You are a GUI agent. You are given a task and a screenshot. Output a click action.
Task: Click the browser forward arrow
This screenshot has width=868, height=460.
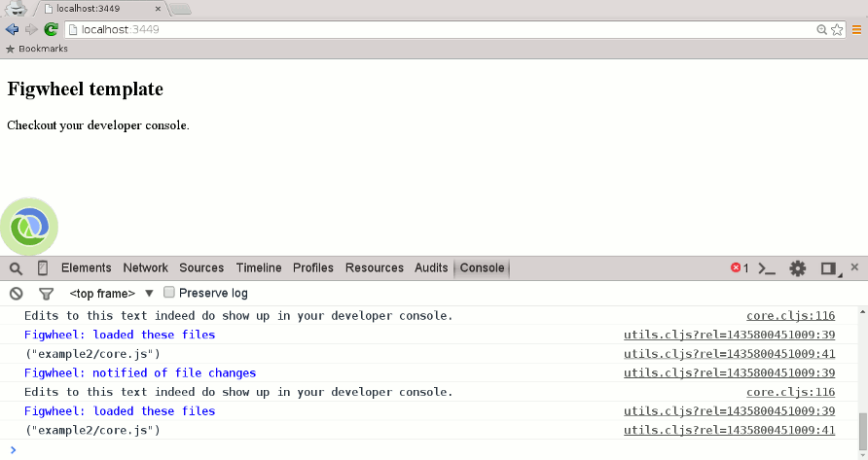click(x=31, y=29)
